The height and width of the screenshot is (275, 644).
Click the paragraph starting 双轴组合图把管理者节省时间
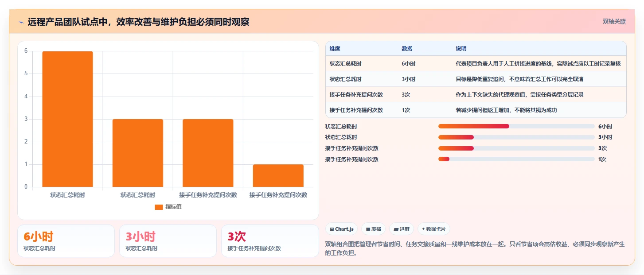coord(475,248)
